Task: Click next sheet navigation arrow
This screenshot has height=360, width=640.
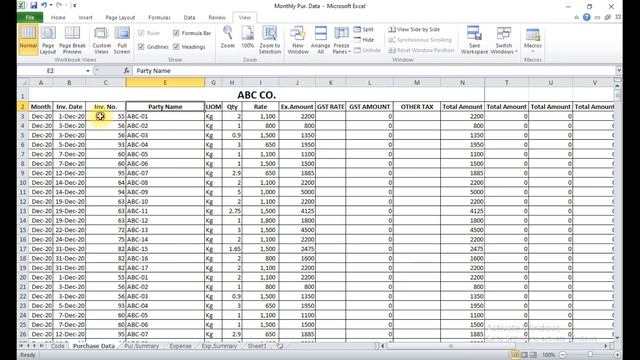Action: [x=34, y=346]
